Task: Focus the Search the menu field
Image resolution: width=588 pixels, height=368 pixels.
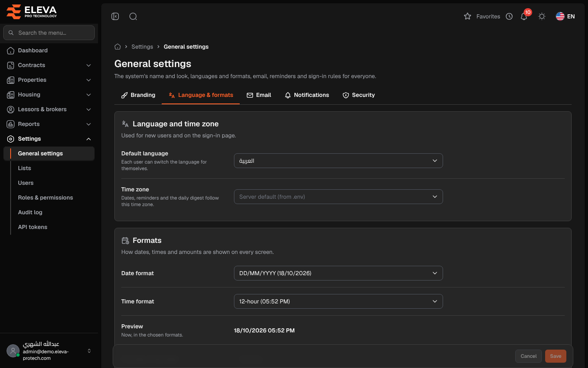Action: click(49, 33)
